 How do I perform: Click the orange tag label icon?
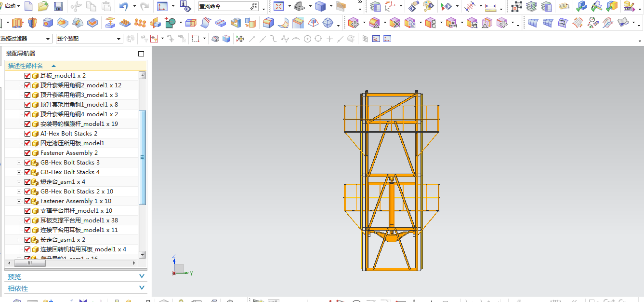[x=564, y=6]
